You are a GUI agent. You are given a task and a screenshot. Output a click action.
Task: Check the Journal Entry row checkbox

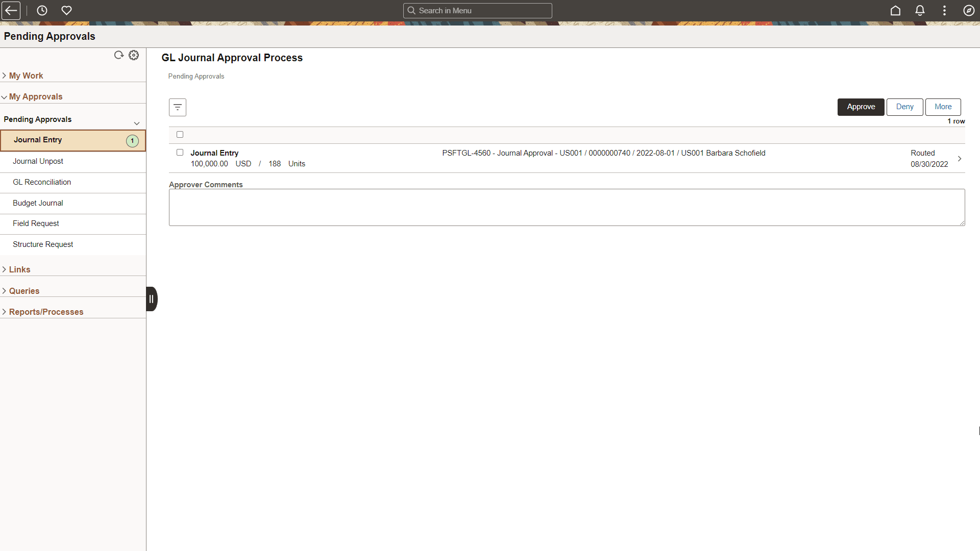[x=180, y=152]
